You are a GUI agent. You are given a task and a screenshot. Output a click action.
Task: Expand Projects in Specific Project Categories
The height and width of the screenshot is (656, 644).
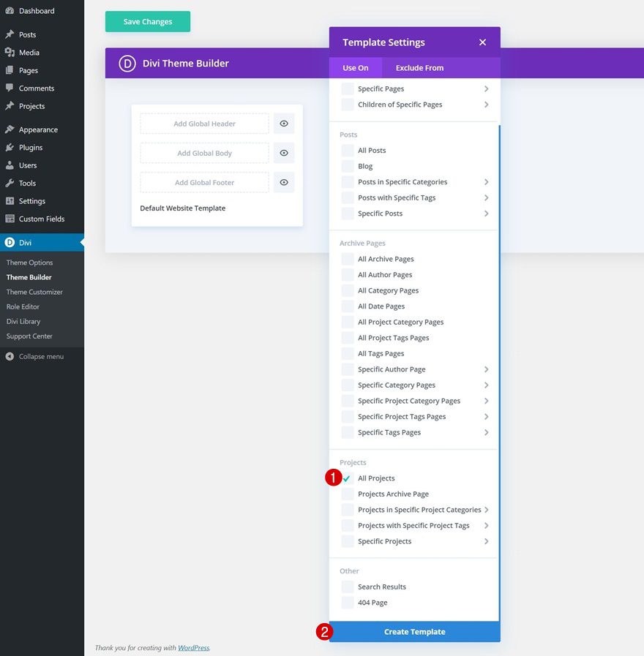(486, 509)
